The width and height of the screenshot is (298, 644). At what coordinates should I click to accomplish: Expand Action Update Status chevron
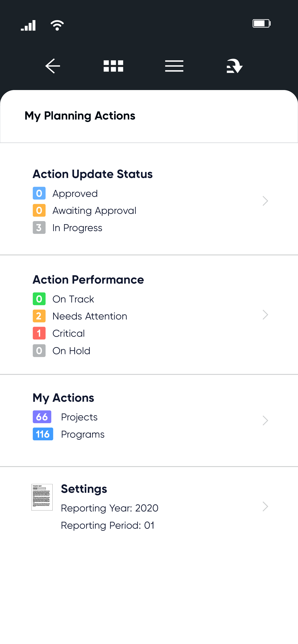[x=265, y=201]
